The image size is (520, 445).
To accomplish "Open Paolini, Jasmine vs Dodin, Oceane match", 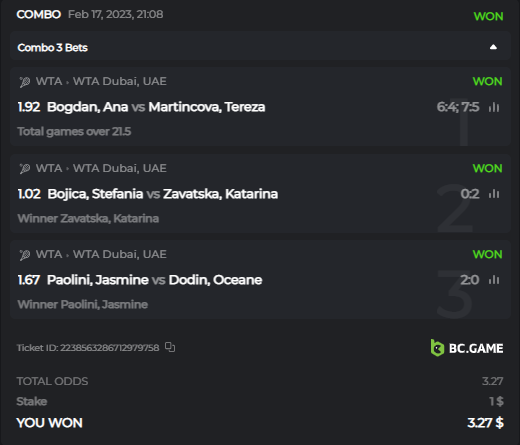I will pos(154,280).
